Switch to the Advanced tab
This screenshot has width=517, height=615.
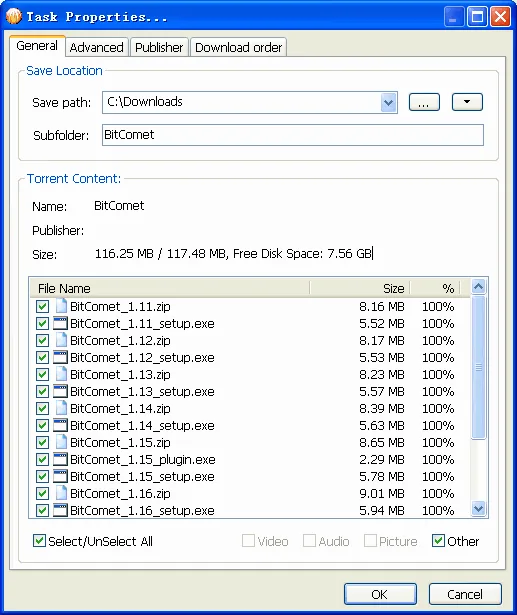point(96,47)
